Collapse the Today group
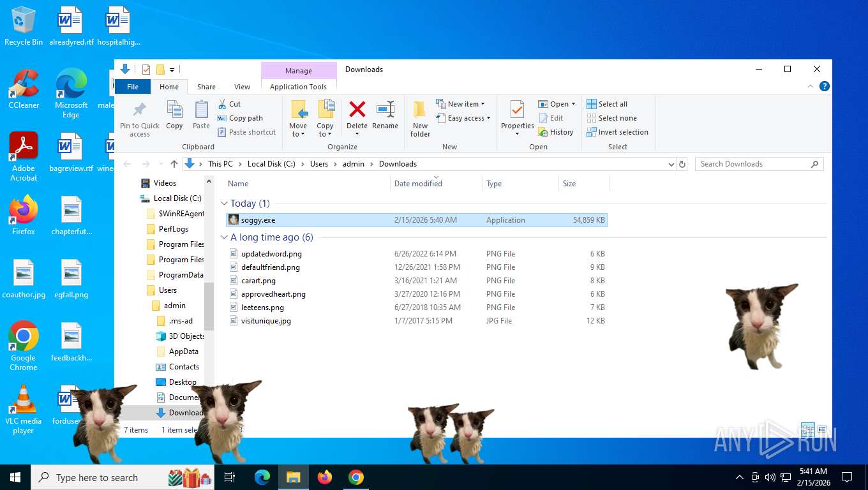 click(224, 204)
